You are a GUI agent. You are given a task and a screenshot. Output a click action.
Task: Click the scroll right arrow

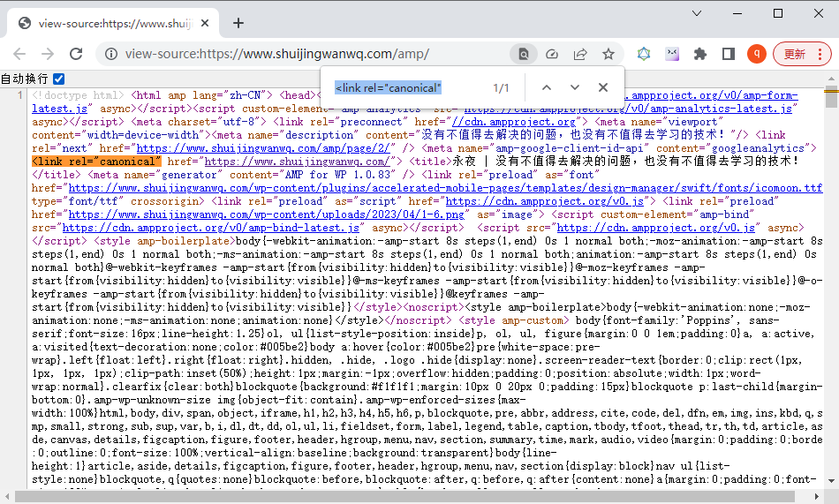tap(817, 497)
